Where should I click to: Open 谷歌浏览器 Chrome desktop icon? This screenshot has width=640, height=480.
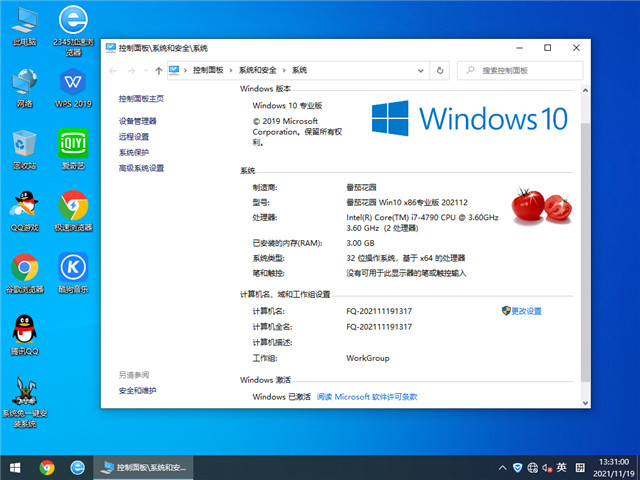tap(24, 273)
